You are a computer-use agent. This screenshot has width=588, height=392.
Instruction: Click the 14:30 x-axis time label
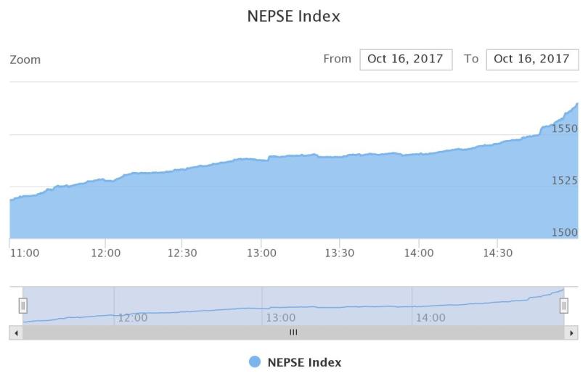click(x=497, y=253)
